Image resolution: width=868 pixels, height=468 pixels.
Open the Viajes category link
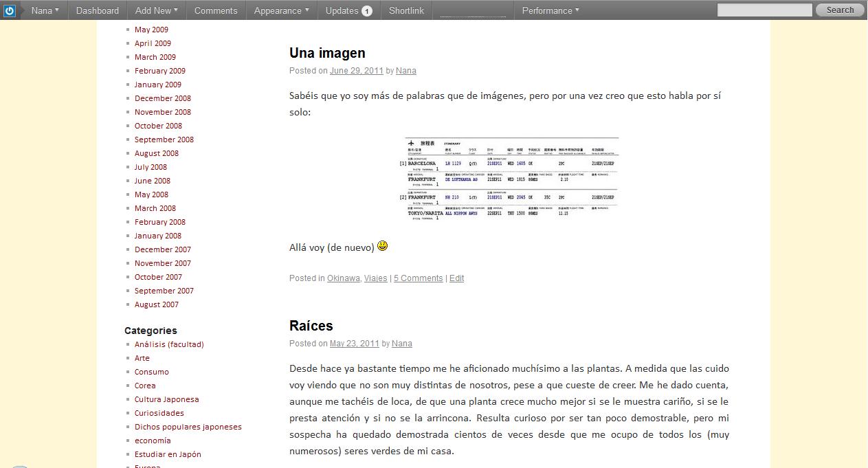click(376, 278)
